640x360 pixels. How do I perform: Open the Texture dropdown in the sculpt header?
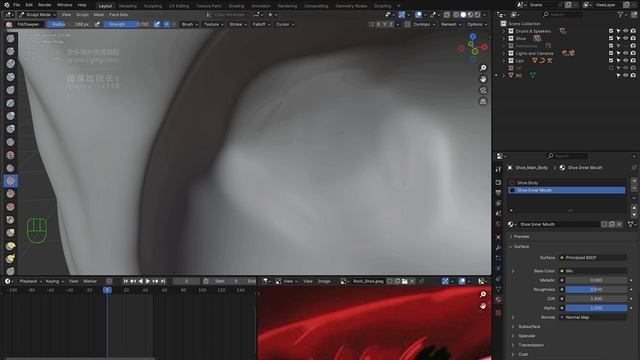coord(213,24)
